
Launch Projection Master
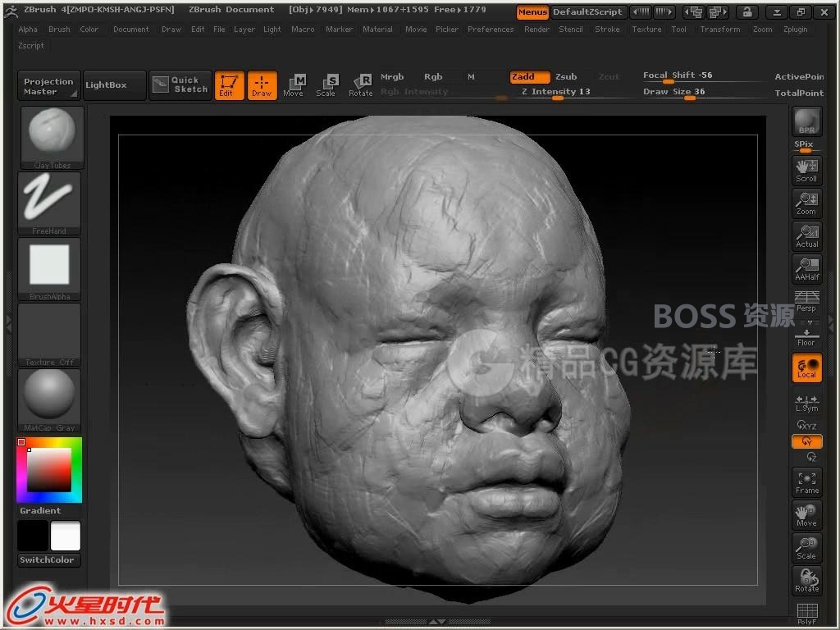click(48, 85)
